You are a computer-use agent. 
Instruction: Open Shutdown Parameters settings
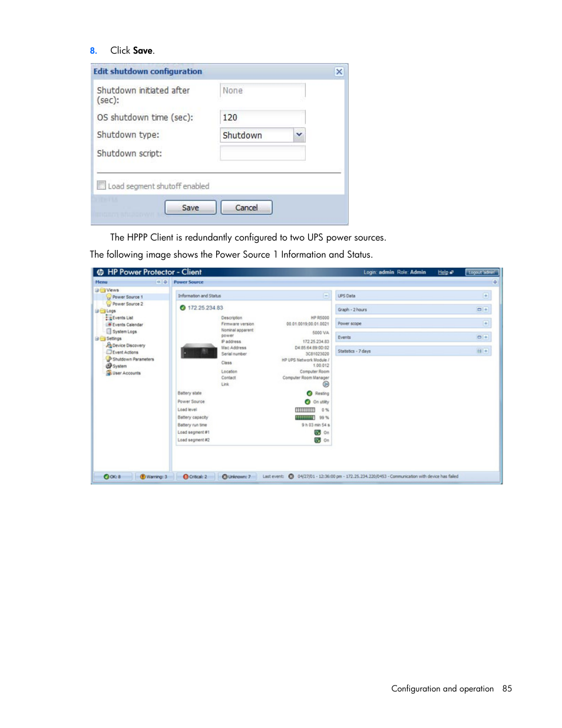click(133, 359)
